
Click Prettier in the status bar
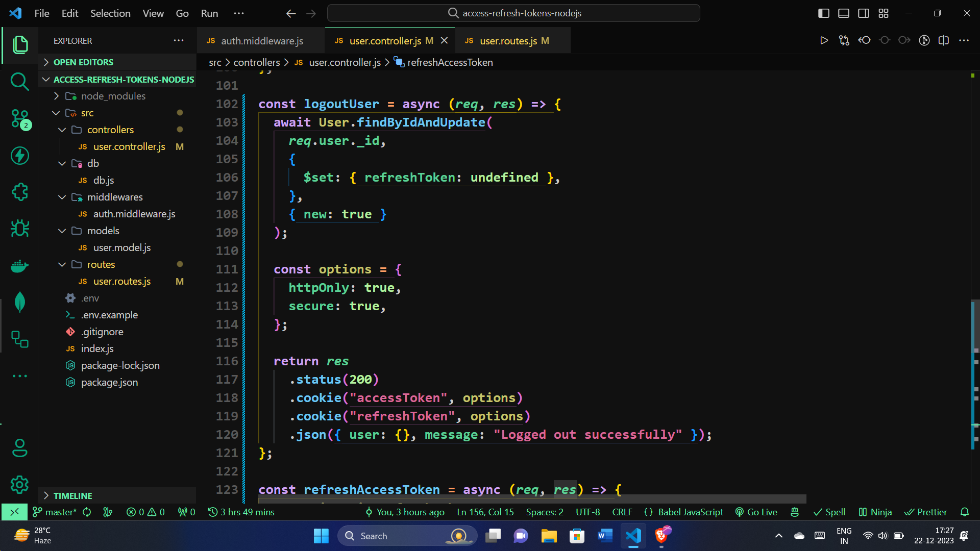925,512
